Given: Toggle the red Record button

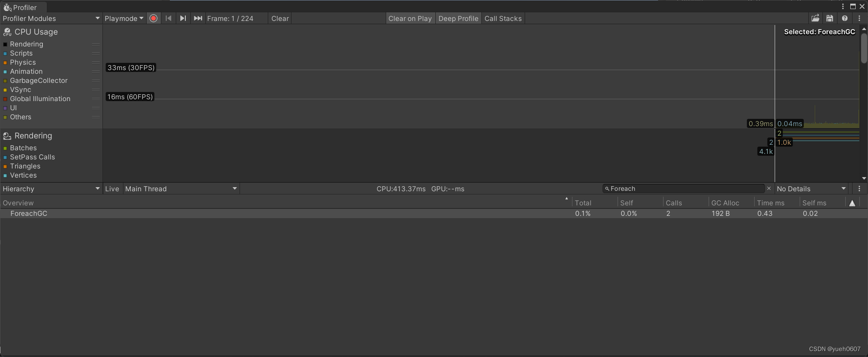Looking at the screenshot, I should [x=153, y=18].
